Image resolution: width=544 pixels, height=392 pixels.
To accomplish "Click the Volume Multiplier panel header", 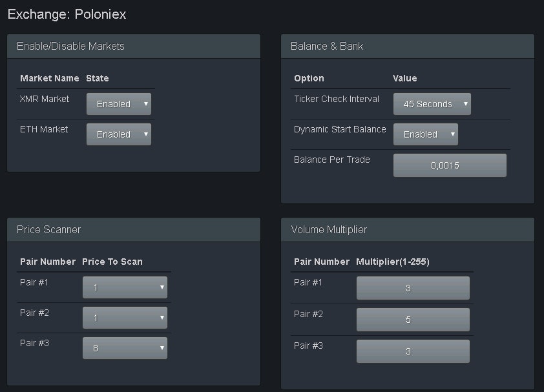I will coord(327,229).
